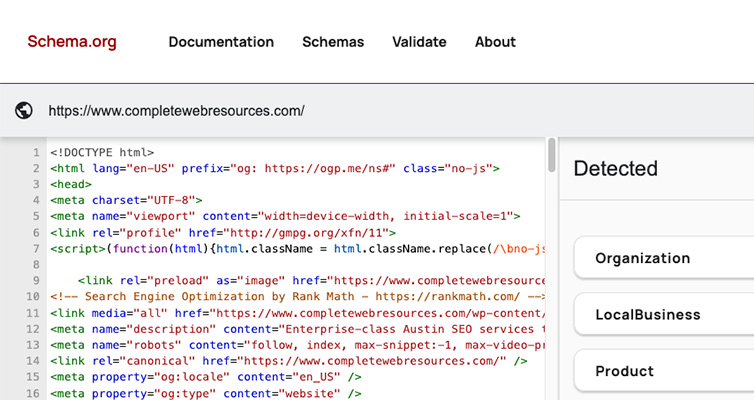Click the <head> tag line
Viewport: 754px width, 400px height.
click(71, 184)
